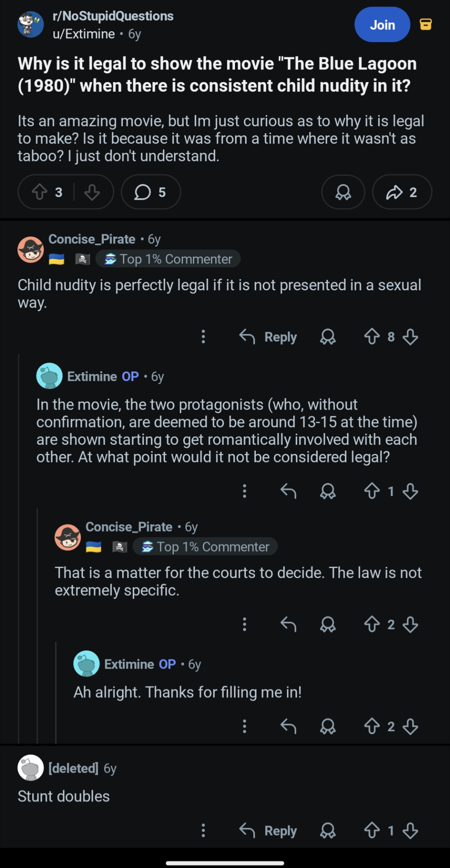
Task: Reply to Concise_Pirate's top comment
Action: (x=268, y=337)
